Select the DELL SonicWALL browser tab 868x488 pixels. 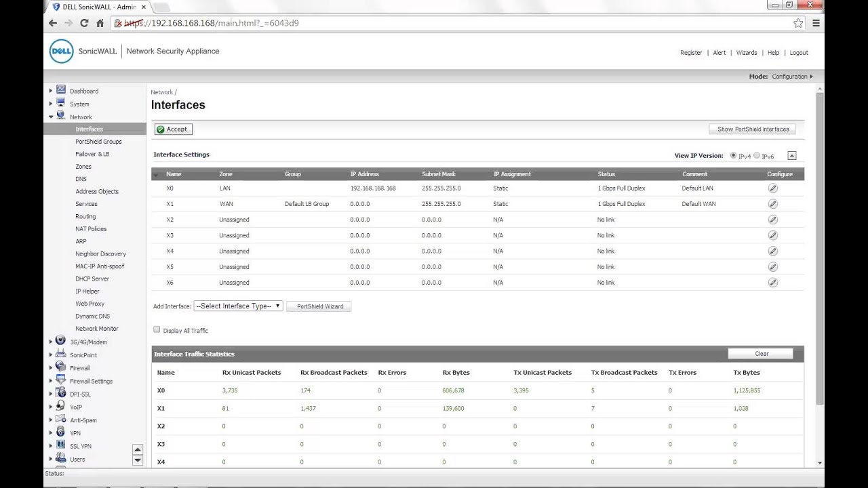100,7
